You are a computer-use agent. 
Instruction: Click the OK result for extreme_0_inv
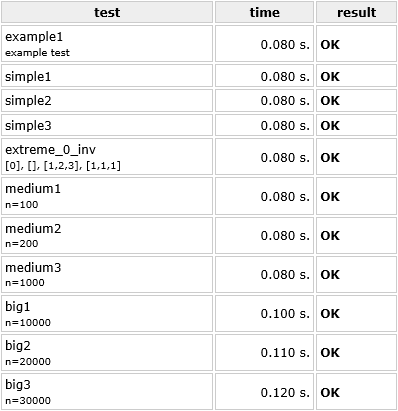pos(330,157)
